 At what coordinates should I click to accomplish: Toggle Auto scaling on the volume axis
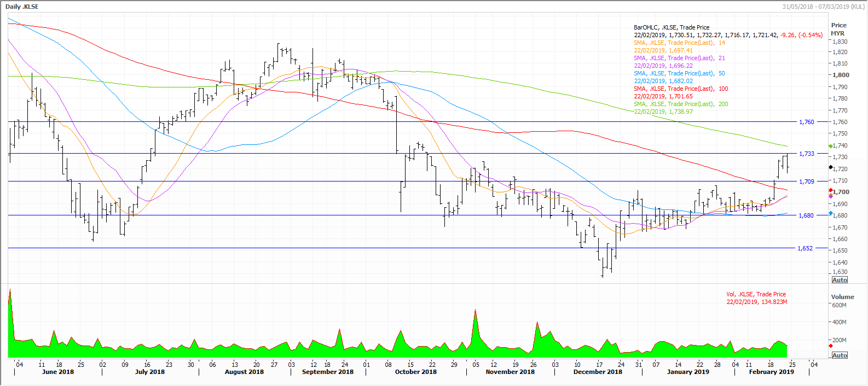(x=840, y=355)
